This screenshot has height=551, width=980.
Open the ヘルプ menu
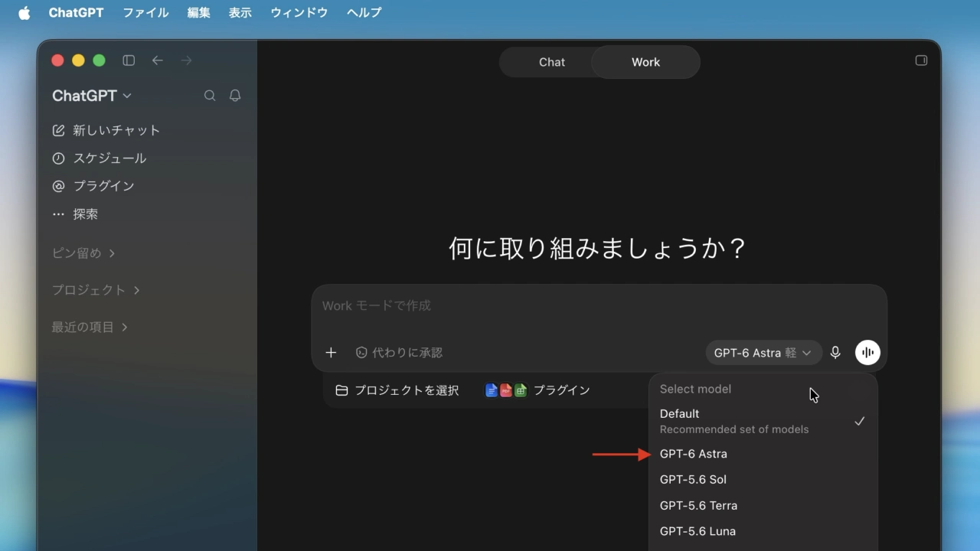(x=364, y=13)
